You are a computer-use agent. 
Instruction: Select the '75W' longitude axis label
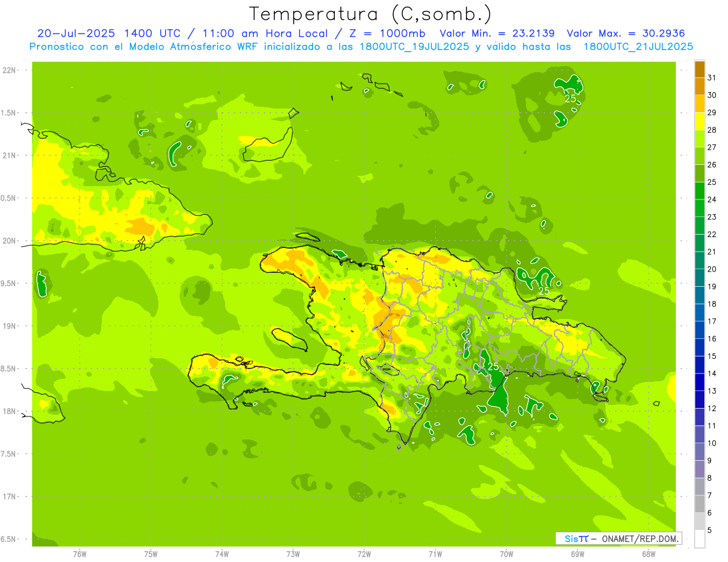pyautogui.click(x=151, y=554)
